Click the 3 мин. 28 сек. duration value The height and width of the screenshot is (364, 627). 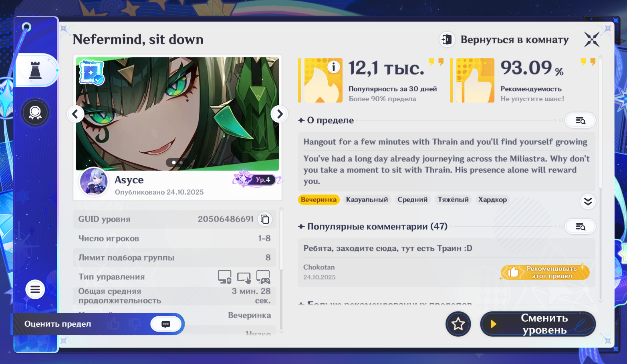pyautogui.click(x=251, y=296)
